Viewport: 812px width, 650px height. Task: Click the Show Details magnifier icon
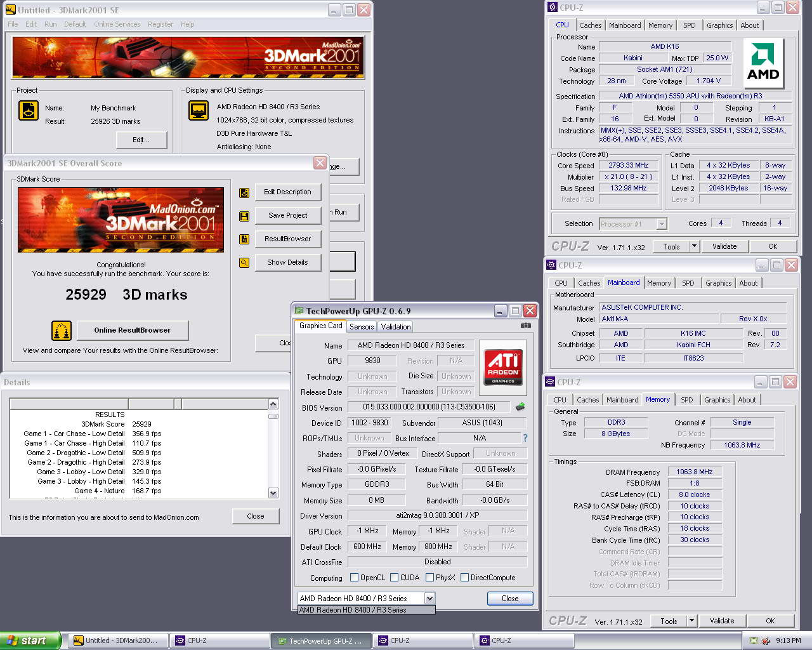pos(244,263)
